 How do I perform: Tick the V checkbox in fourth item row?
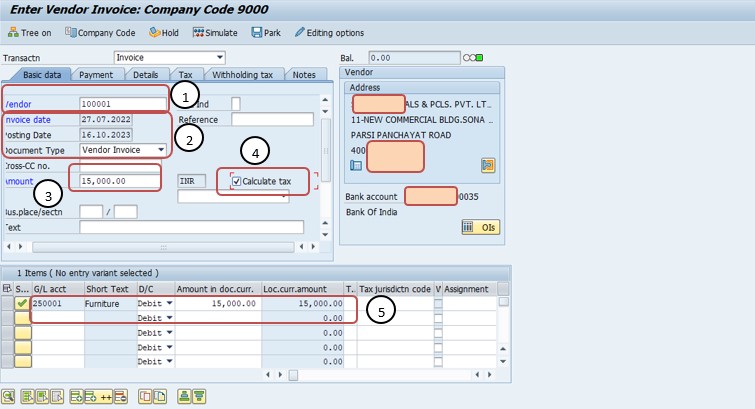pos(438,347)
